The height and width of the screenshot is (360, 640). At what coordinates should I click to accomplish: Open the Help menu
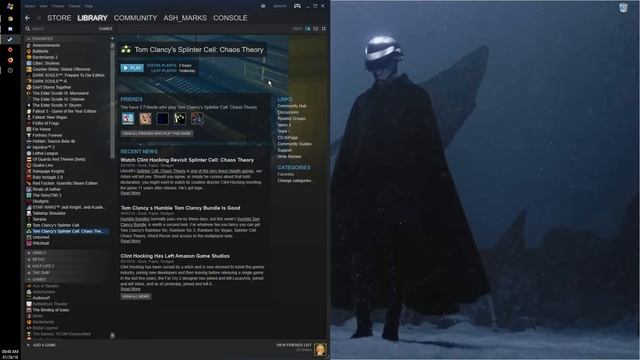[x=89, y=6]
